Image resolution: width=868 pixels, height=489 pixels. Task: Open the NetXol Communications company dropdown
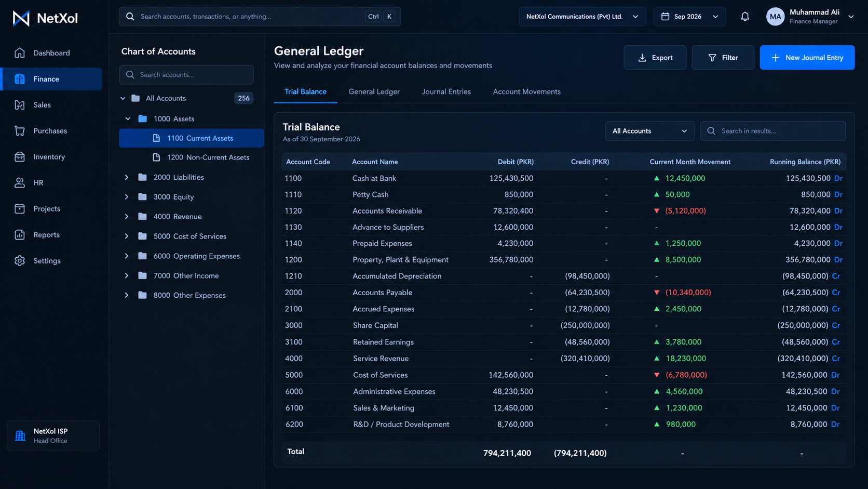pyautogui.click(x=582, y=17)
